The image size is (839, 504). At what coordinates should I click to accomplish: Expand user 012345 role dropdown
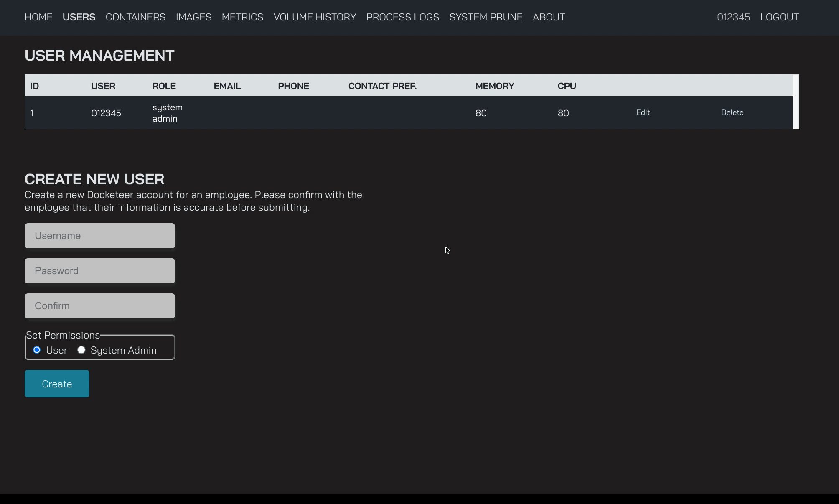coord(167,113)
